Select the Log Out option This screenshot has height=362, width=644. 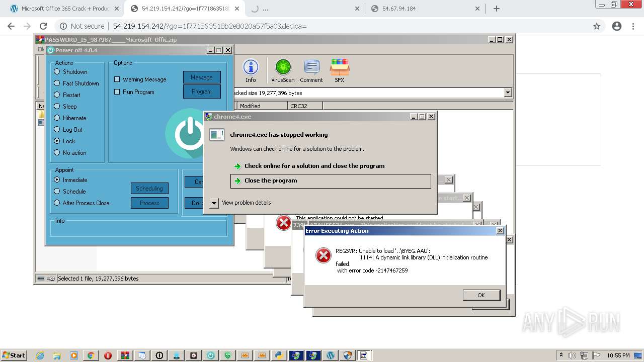pos(57,130)
